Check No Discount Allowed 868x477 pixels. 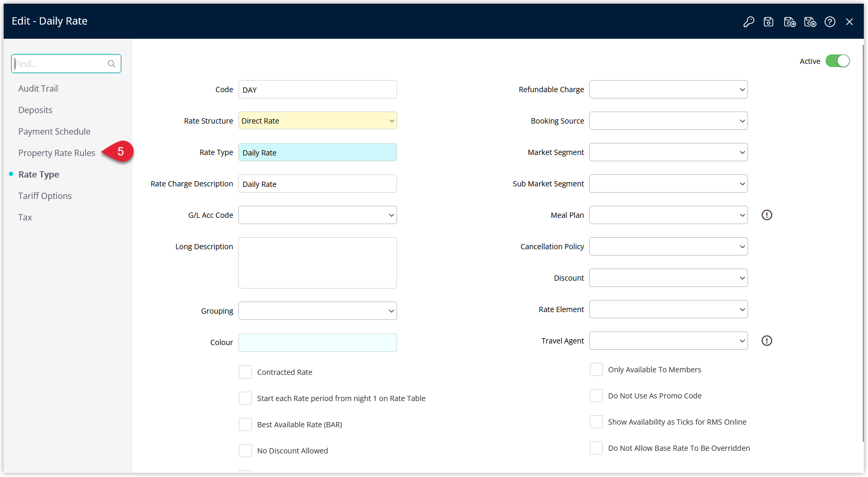(x=245, y=451)
